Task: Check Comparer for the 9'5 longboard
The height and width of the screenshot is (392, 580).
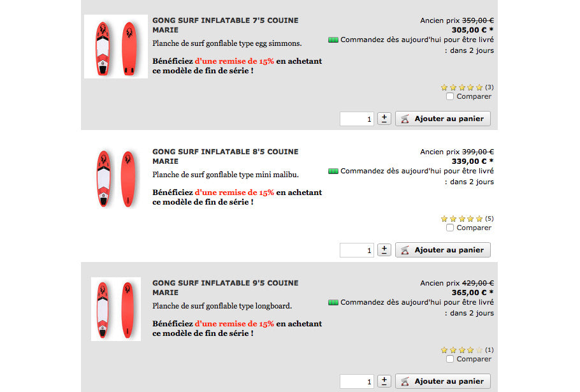Action: pos(450,359)
